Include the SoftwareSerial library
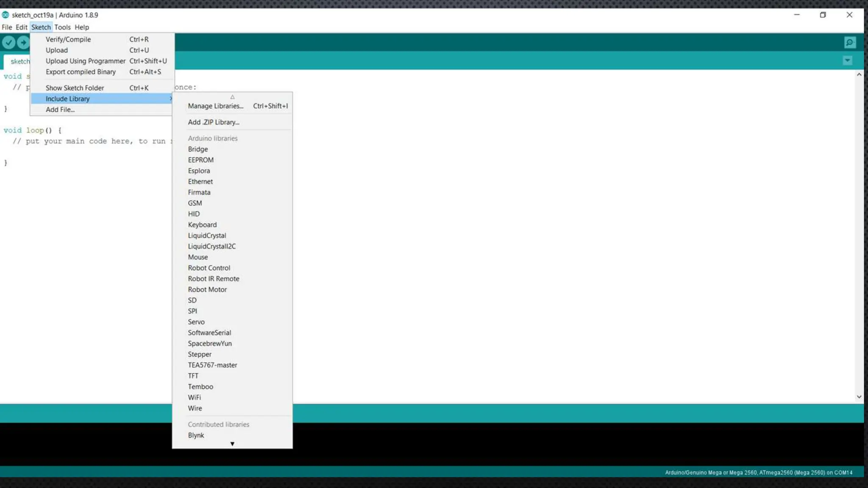 [232, 333]
